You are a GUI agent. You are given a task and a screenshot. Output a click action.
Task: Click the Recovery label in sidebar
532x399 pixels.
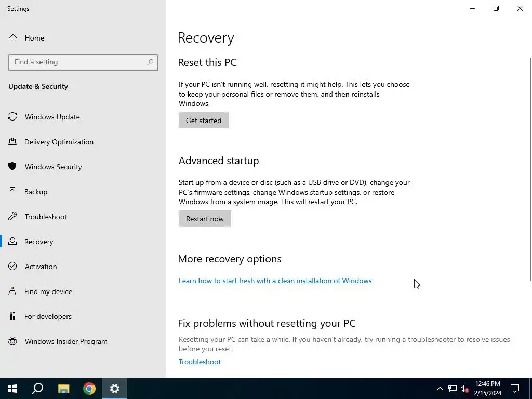38,242
